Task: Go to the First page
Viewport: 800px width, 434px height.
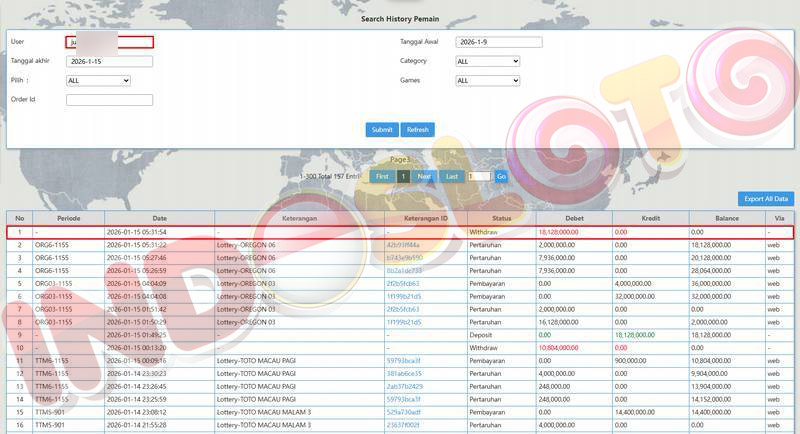Action: [x=382, y=176]
